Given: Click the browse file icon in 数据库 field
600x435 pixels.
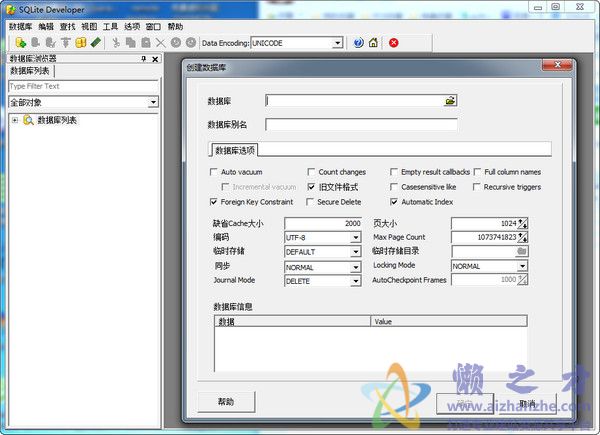Looking at the screenshot, I should click(450, 101).
